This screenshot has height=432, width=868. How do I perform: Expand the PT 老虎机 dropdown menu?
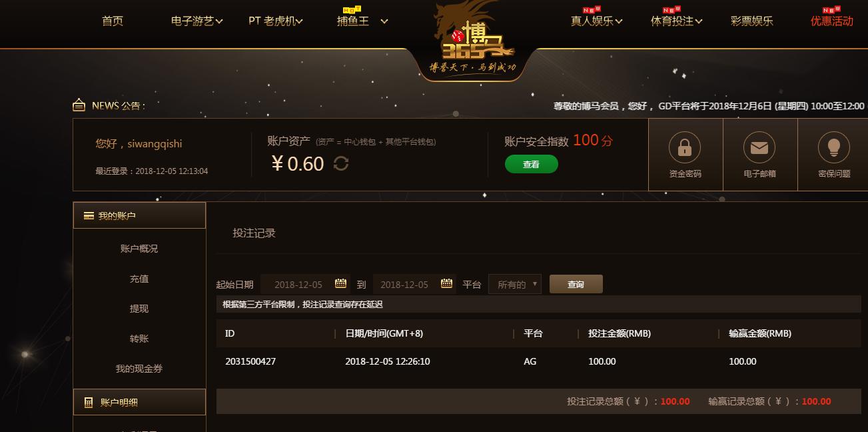click(276, 21)
